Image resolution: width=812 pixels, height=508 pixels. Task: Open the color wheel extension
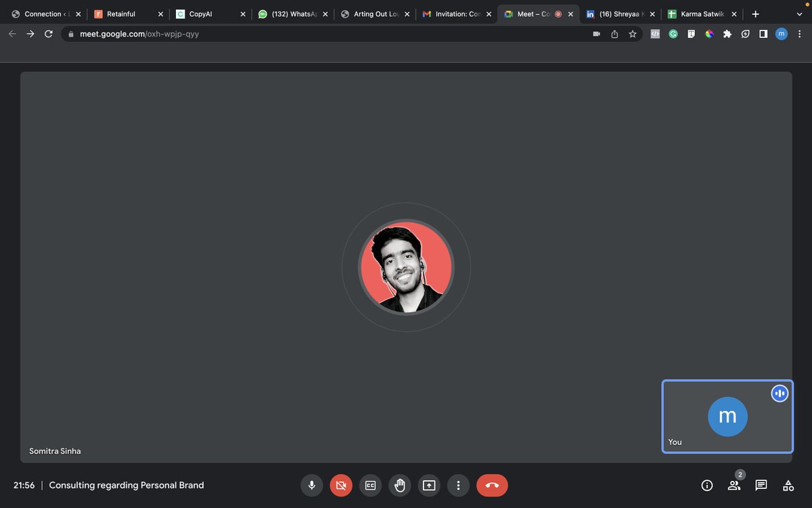click(709, 34)
